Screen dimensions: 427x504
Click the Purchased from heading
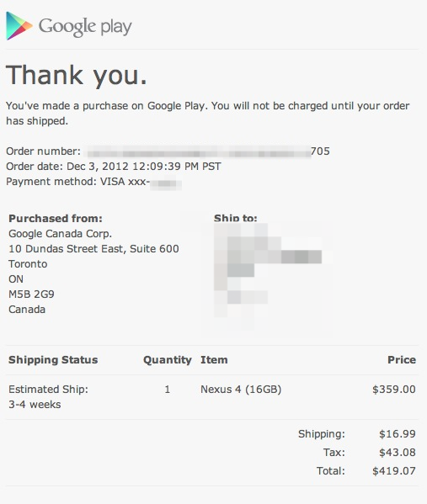coord(56,219)
